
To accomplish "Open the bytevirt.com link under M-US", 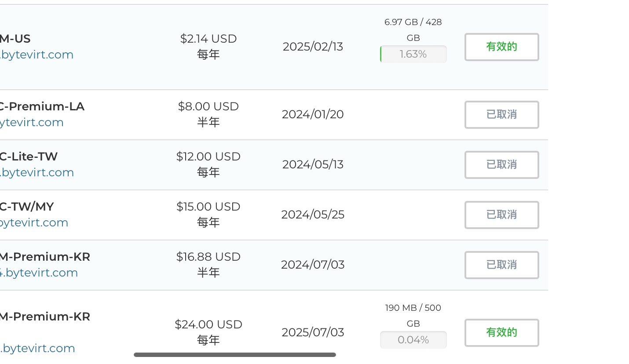I will click(37, 55).
